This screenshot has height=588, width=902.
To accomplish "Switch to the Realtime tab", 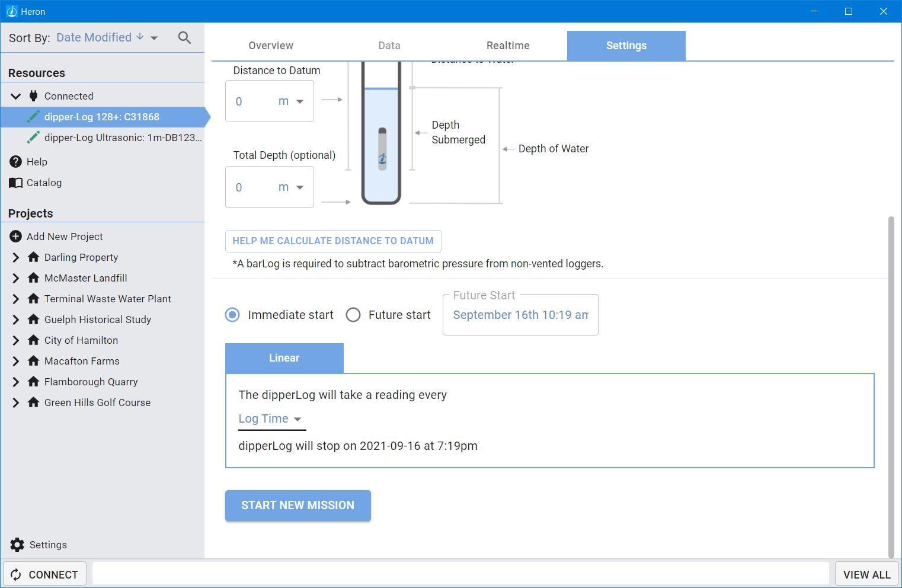I will click(508, 46).
